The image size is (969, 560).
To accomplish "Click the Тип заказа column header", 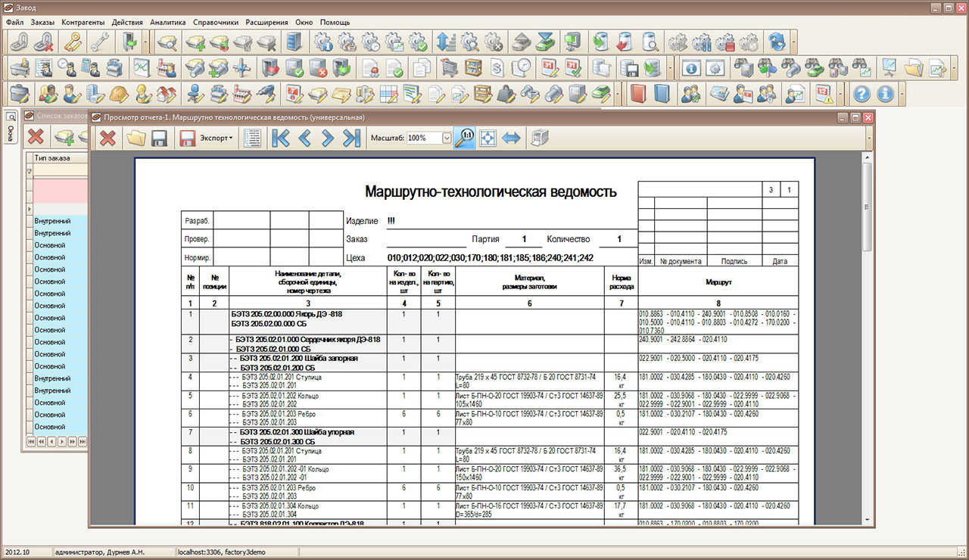I will point(52,158).
